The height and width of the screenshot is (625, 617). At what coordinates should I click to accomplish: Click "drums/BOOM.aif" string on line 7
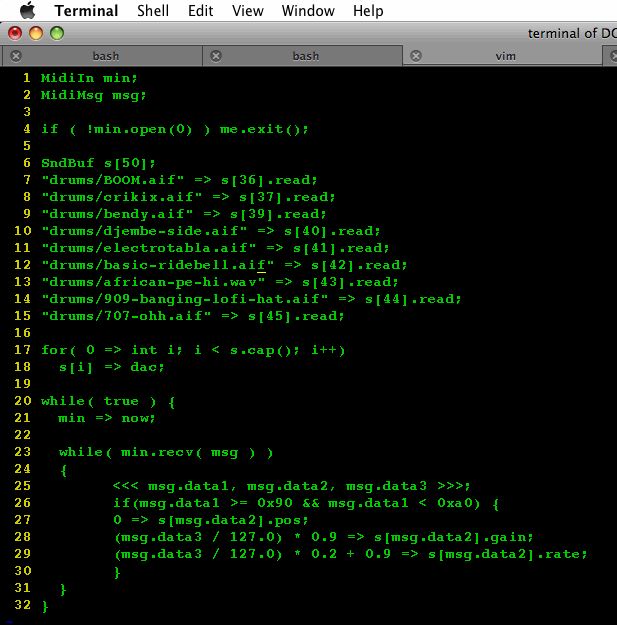[x=113, y=180]
